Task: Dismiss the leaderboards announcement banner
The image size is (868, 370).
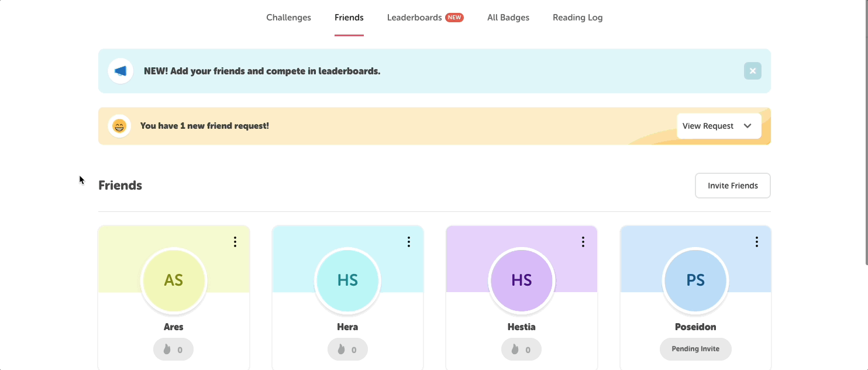Action: pyautogui.click(x=752, y=71)
